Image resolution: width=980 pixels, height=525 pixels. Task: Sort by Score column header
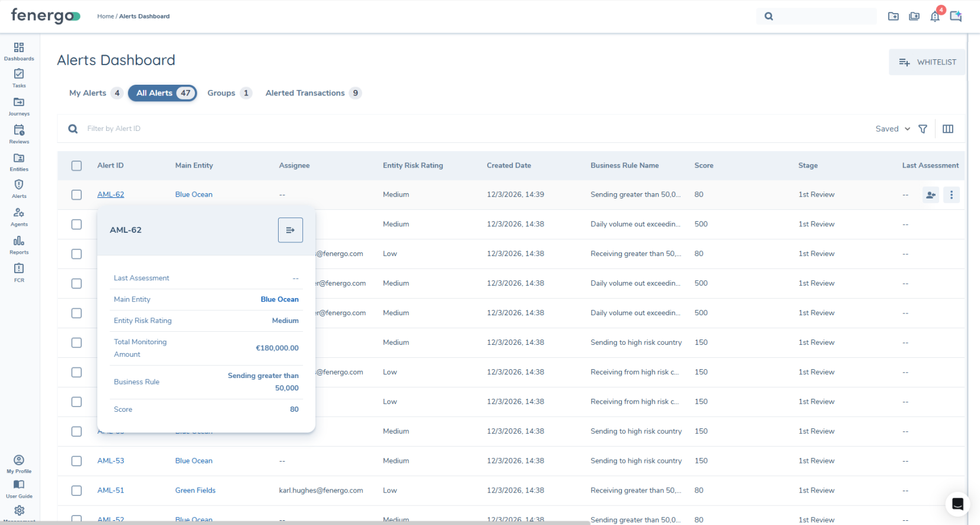(704, 165)
